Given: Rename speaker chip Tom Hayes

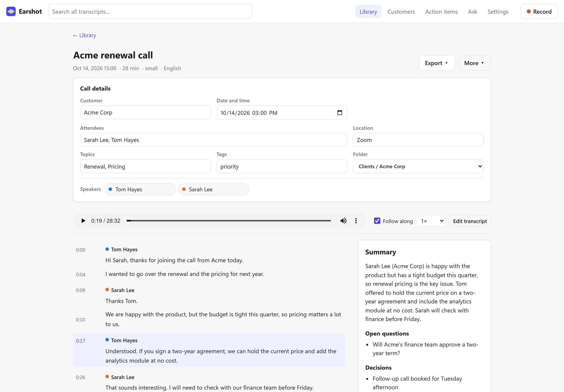Looking at the screenshot, I should [x=140, y=189].
